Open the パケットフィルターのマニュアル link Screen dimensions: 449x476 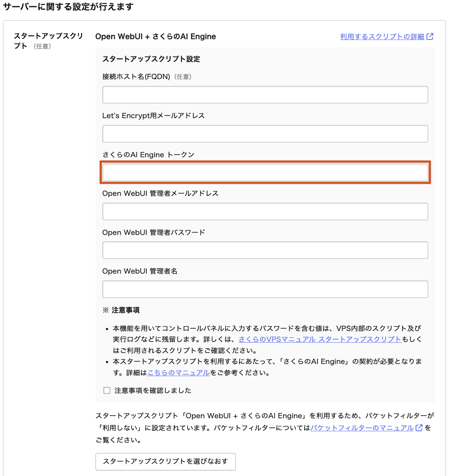[x=362, y=428]
